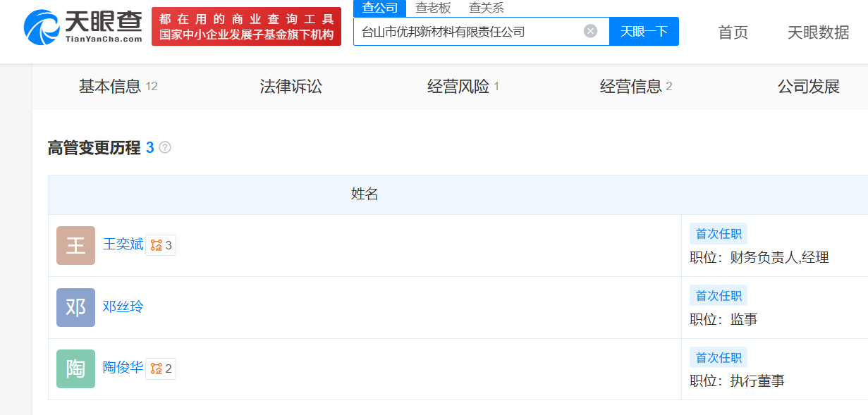
Task: Switch to the 查关系 search tab
Action: coord(487,8)
